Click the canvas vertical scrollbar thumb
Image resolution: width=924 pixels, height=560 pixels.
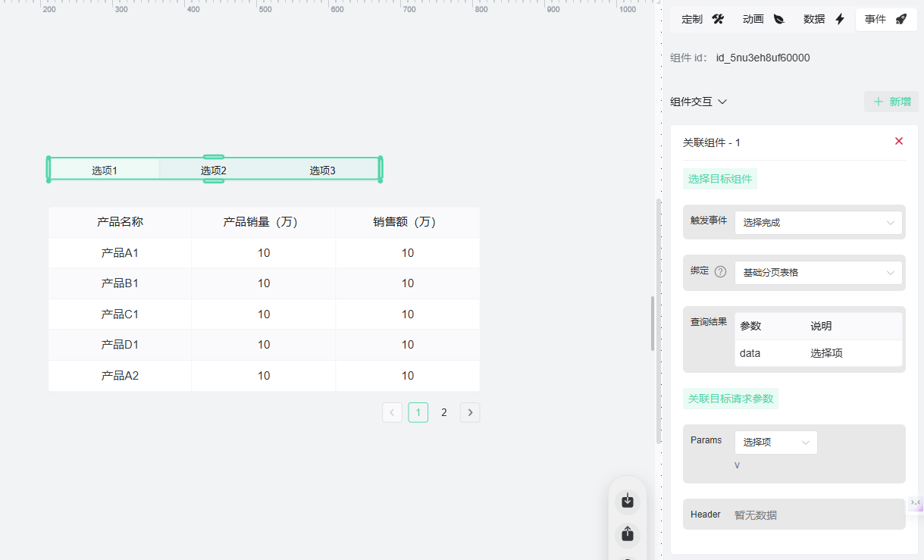[x=653, y=323]
